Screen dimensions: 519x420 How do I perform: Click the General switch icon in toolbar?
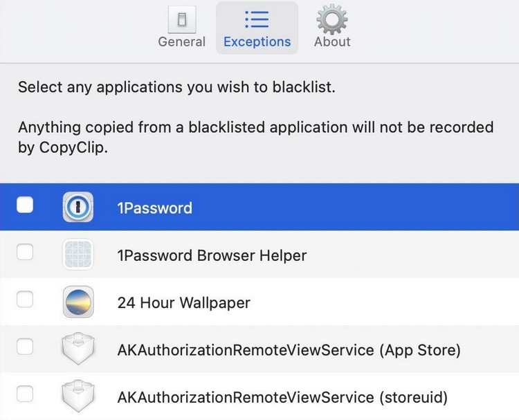(181, 19)
